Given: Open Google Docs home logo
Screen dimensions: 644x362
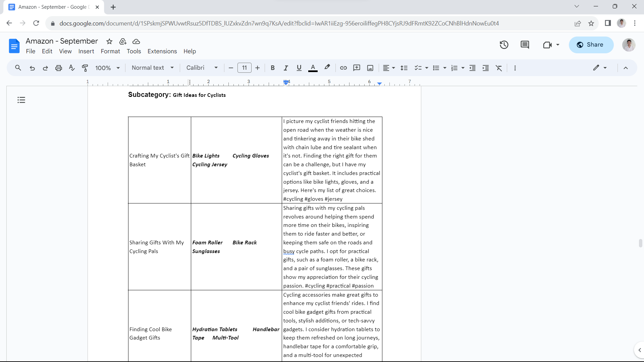Looking at the screenshot, I should (x=14, y=46).
